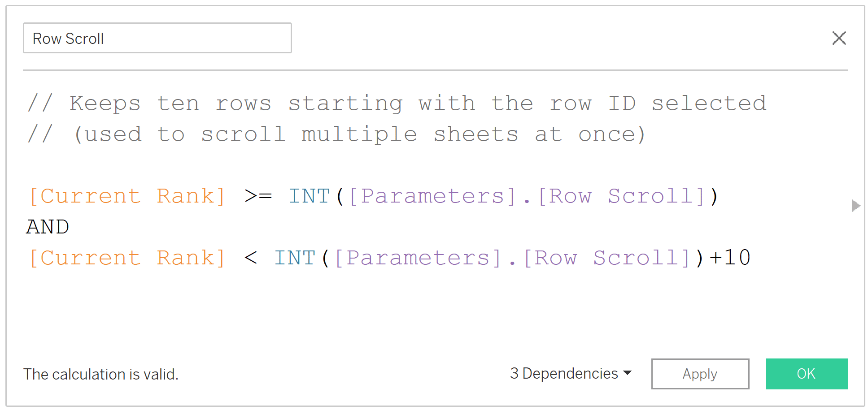Click the < operator on the last line
This screenshot has height=410, width=868.
251,258
